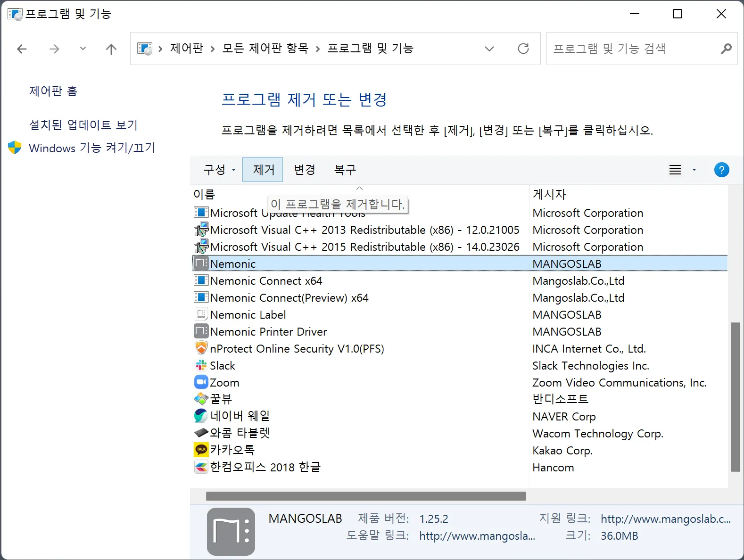Click the Nemonic program icon in list
744x560 pixels.
point(201,264)
